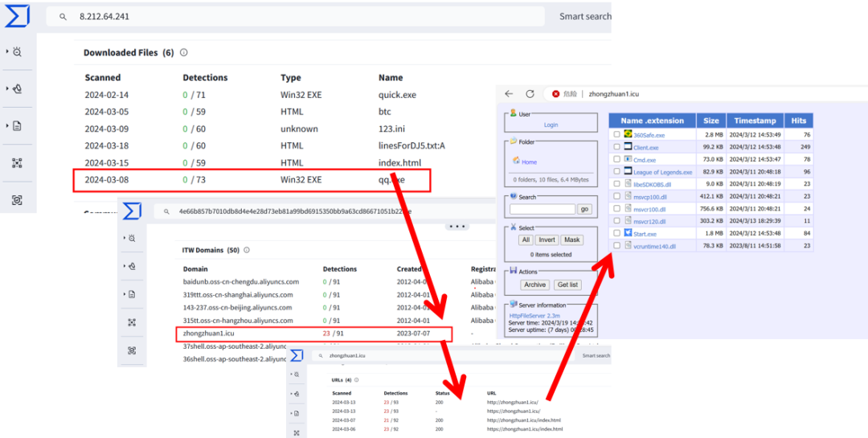Viewport: 868px width, 438px height.
Task: Click the magnifier icon in top search bar
Action: point(63,17)
